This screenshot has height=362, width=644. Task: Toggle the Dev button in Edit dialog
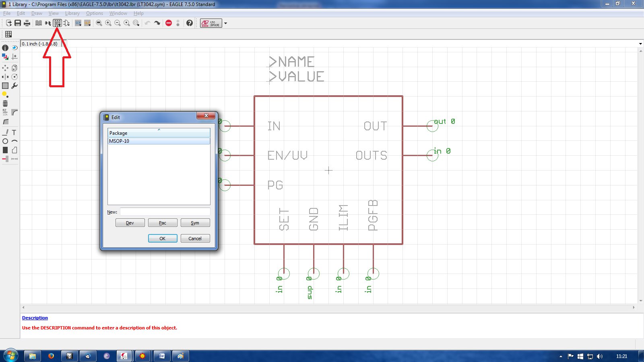click(x=130, y=223)
